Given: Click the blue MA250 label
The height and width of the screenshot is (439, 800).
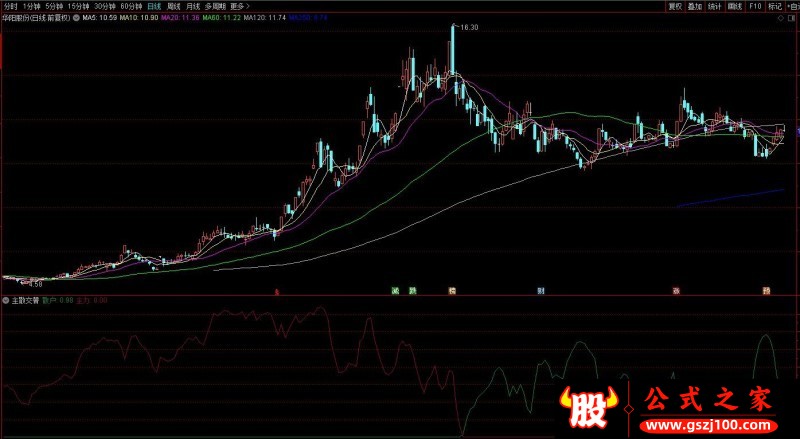Looking at the screenshot, I should click(x=308, y=18).
